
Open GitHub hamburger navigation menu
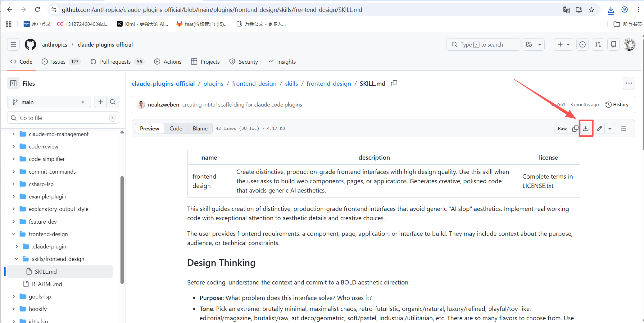pyautogui.click(x=13, y=44)
